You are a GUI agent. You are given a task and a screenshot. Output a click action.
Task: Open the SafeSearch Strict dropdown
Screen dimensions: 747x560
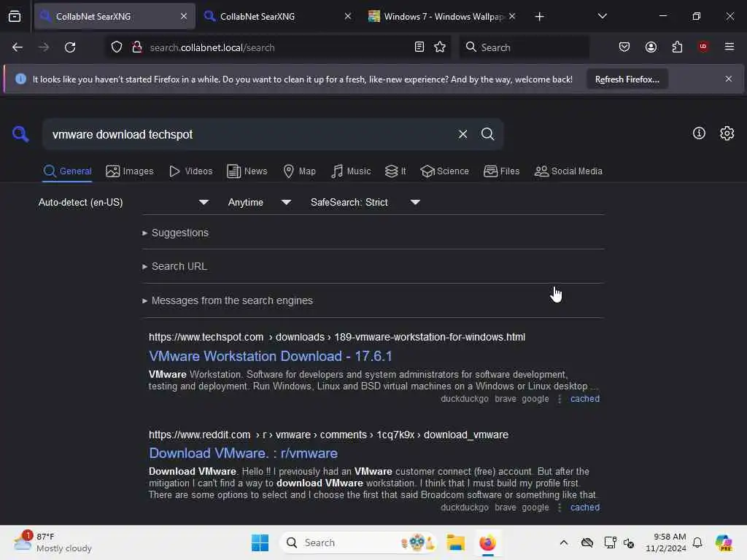click(x=365, y=203)
